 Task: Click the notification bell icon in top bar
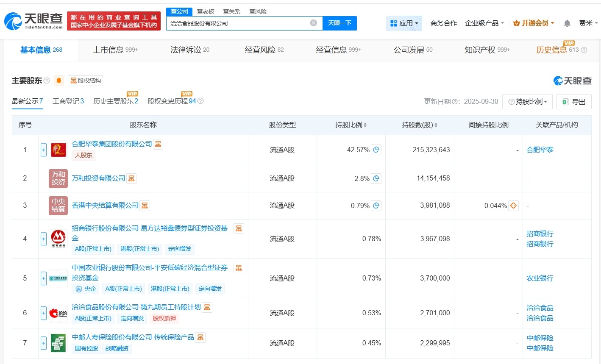tap(567, 23)
